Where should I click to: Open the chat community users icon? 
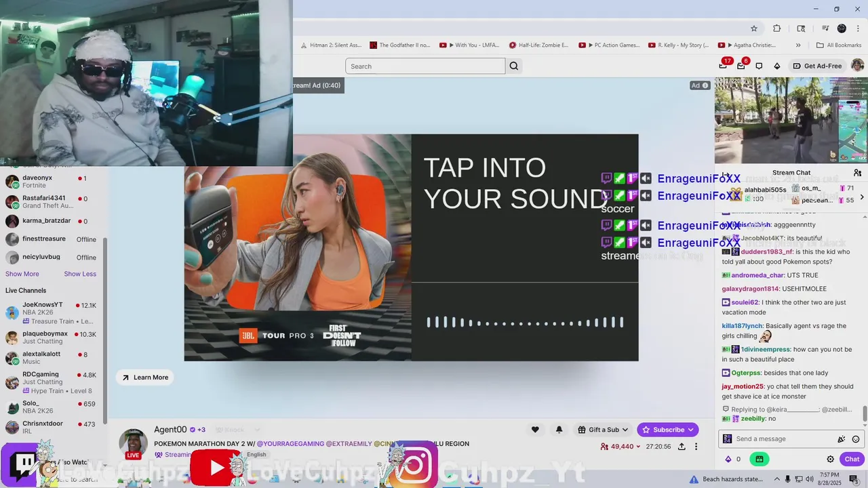(857, 173)
